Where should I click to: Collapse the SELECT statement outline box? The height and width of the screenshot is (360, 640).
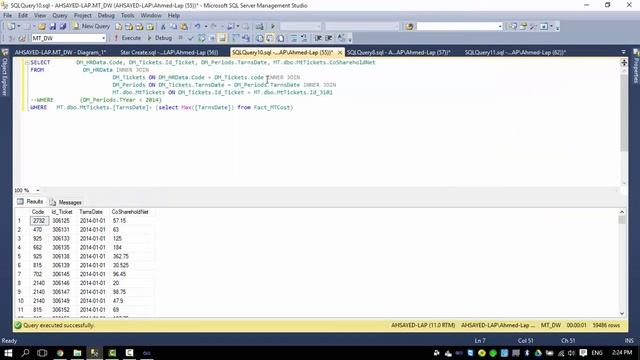pos(27,62)
